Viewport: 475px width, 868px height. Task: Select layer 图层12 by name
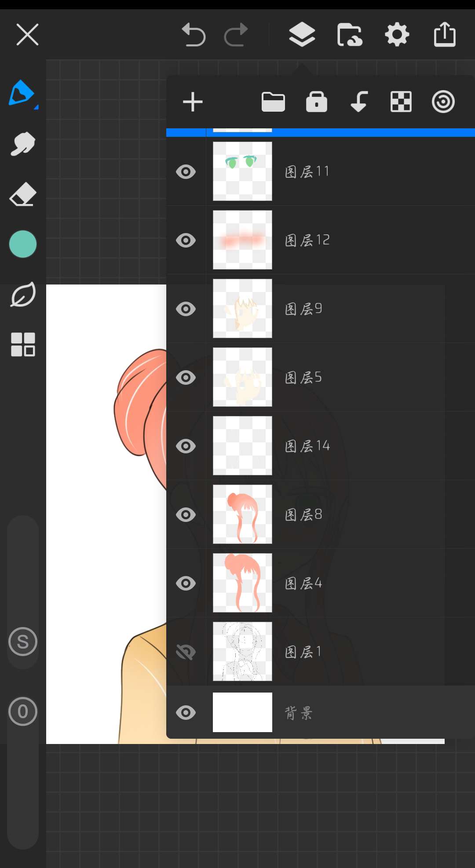tap(307, 240)
